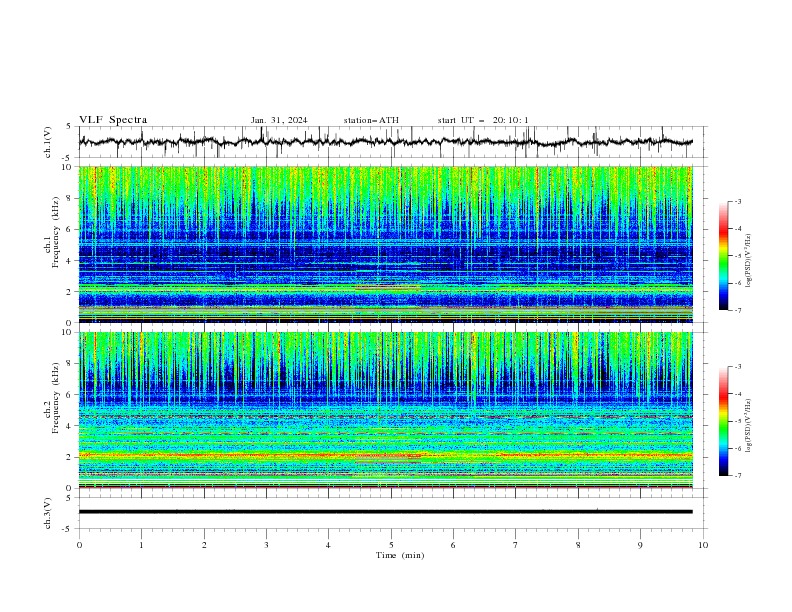The height and width of the screenshot is (612, 792).
Task: Click the "4" kHz tick of ch.1 frequency axis
Action: (70, 261)
